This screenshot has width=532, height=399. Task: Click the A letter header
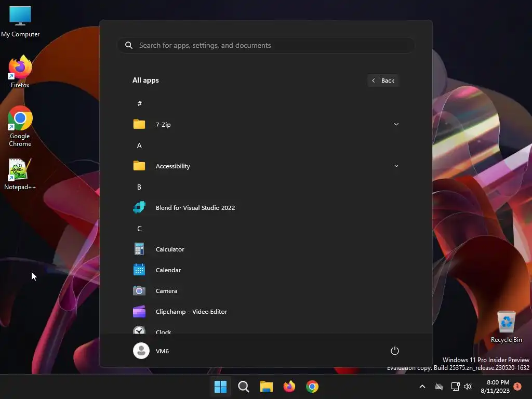click(x=139, y=145)
